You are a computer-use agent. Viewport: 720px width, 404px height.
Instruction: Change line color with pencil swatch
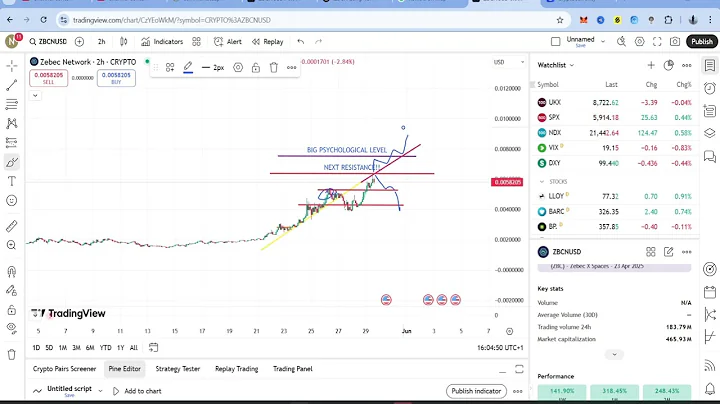(188, 67)
